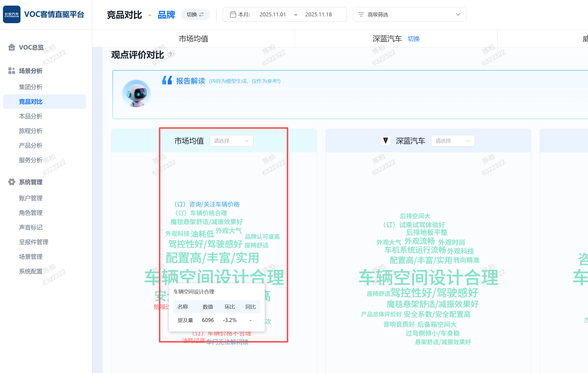The height and width of the screenshot is (373, 588).
Task: Expand 深蓝汽车 请选择 dropdown
Action: click(453, 141)
